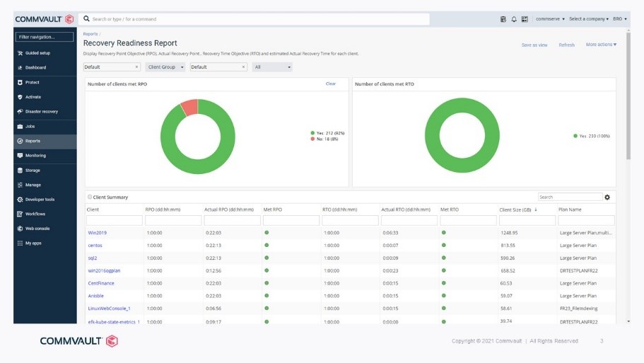
Task: Click red No legend dot in RPO chart
Action: [312, 139]
